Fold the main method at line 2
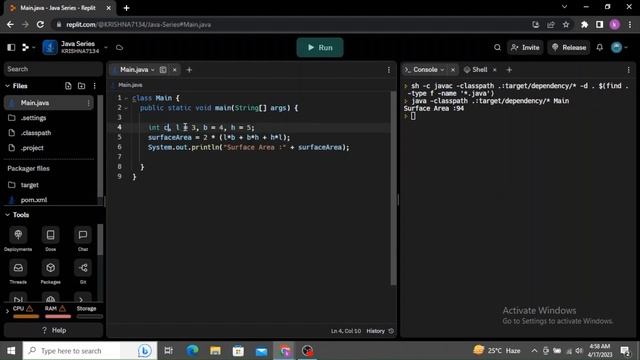 (127, 108)
